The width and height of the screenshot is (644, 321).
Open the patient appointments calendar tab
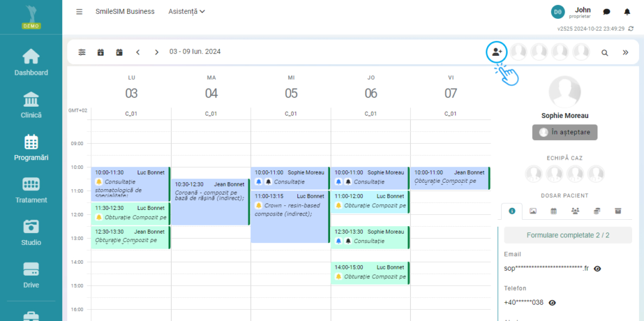pyautogui.click(x=553, y=211)
